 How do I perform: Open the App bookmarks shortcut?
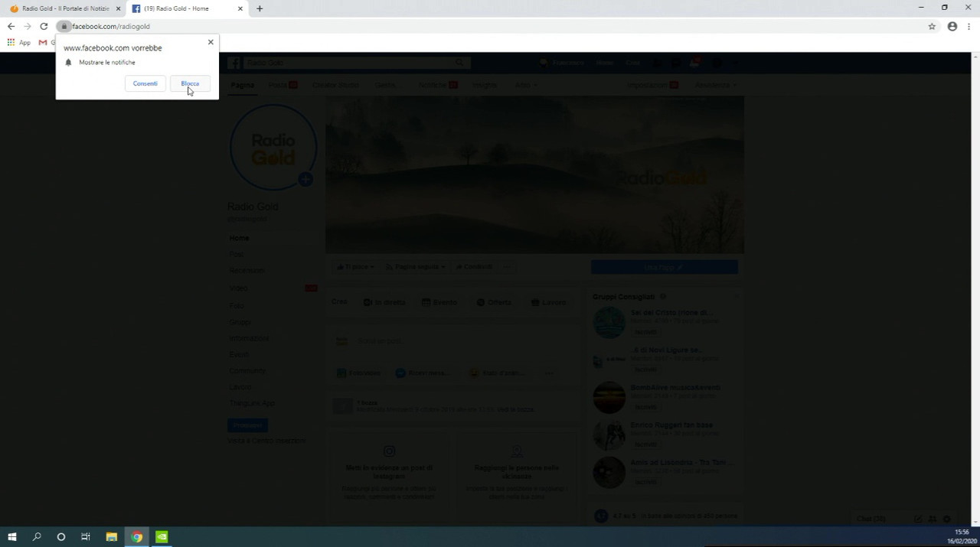(19, 43)
